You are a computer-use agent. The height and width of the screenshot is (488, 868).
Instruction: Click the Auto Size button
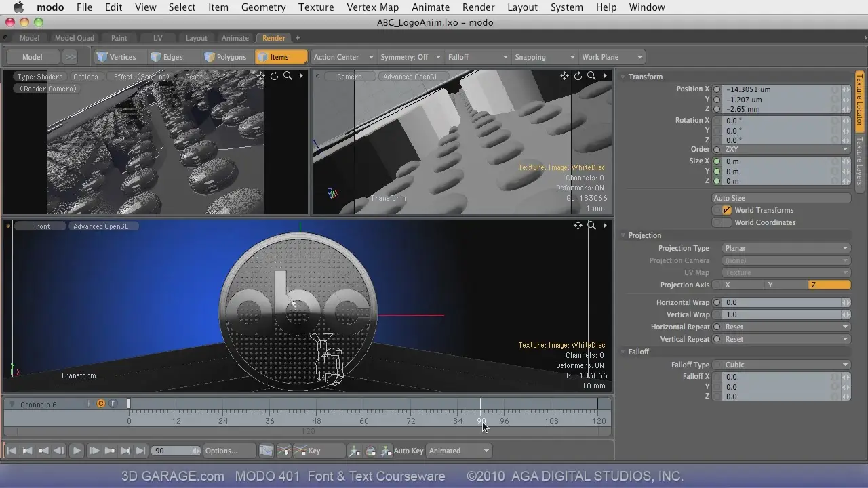click(781, 198)
